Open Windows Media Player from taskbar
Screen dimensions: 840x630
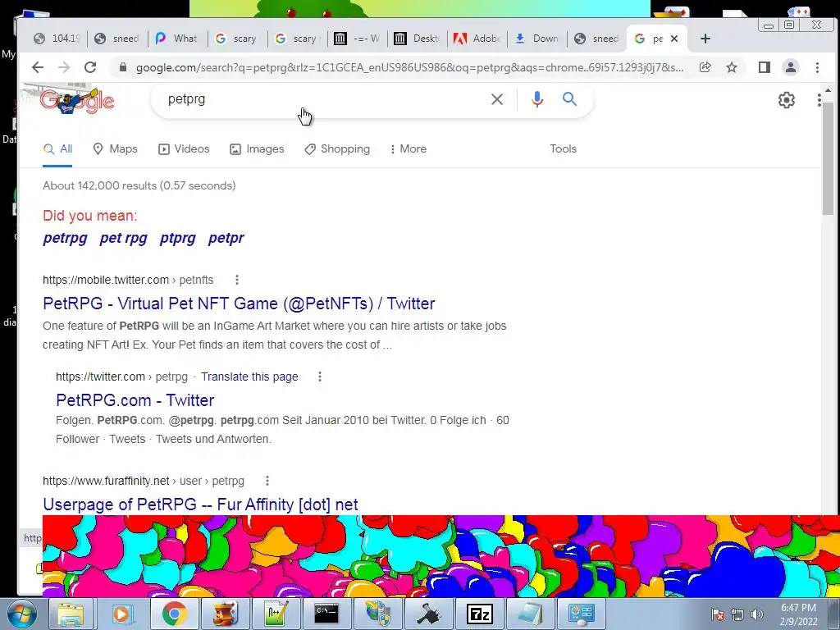(x=121, y=614)
